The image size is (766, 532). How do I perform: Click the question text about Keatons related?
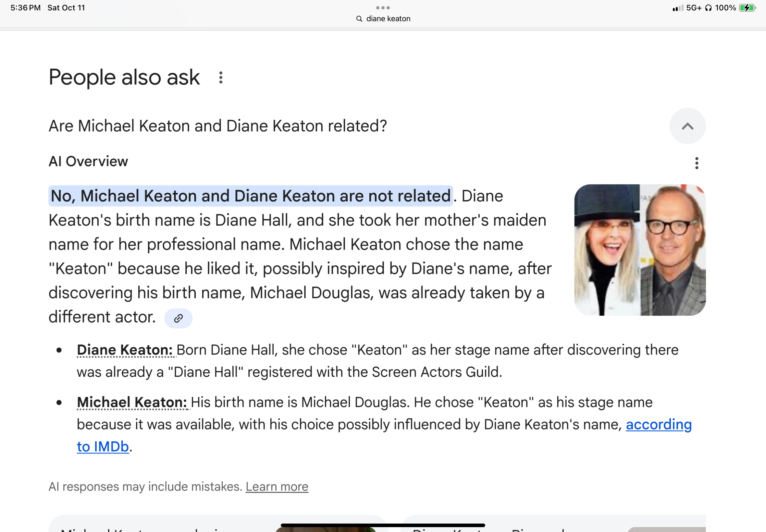pos(218,126)
